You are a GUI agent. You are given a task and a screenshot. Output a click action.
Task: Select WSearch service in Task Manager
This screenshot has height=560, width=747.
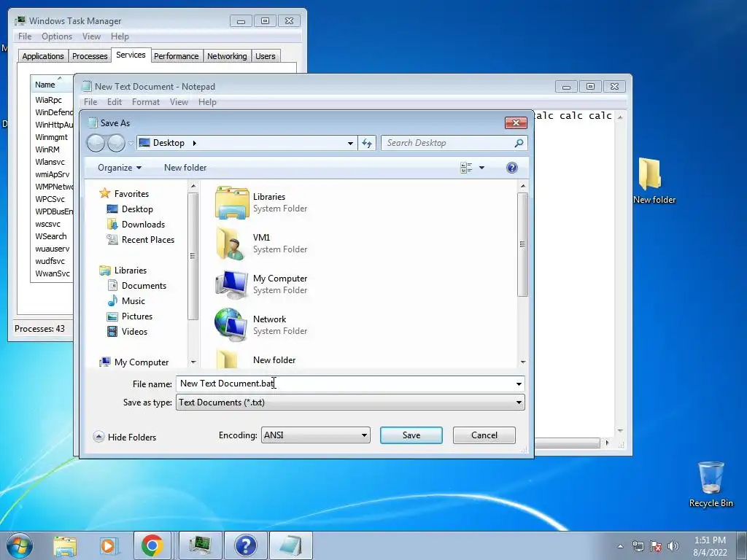pyautogui.click(x=51, y=236)
